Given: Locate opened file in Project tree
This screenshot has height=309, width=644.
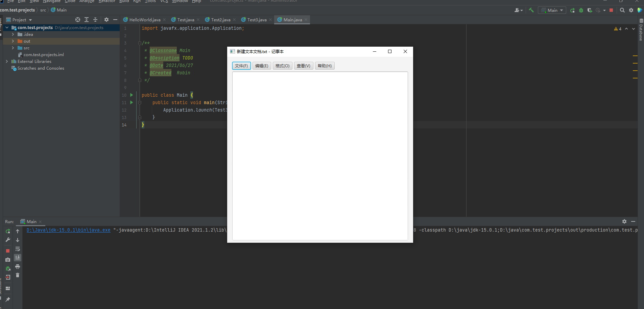Looking at the screenshot, I should [x=78, y=20].
